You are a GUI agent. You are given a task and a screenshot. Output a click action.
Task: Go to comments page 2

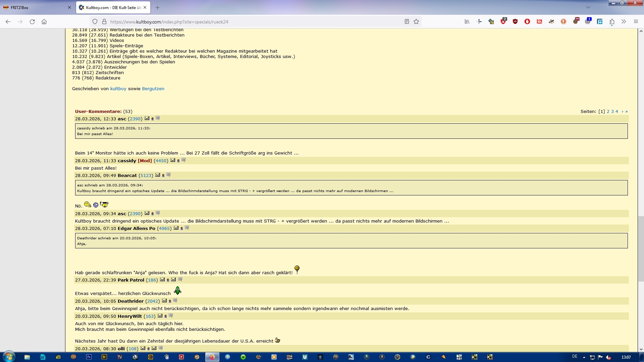[608, 111]
